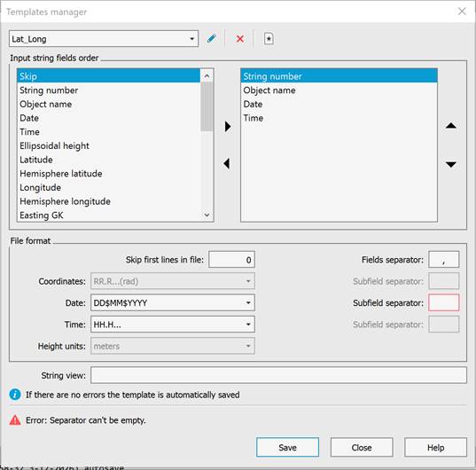Image resolution: width=476 pixels, height=470 pixels.
Task: Click the blue info icon
Action: [15, 395]
